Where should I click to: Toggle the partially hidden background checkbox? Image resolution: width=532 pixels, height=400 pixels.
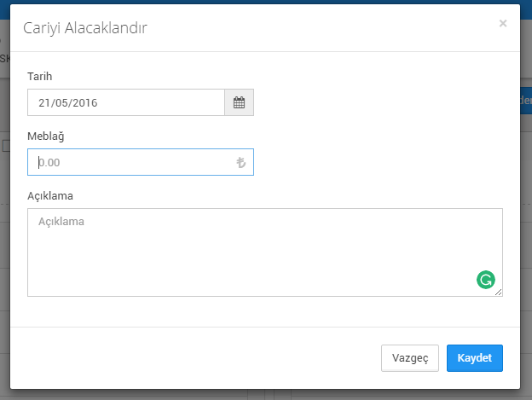click(5, 146)
